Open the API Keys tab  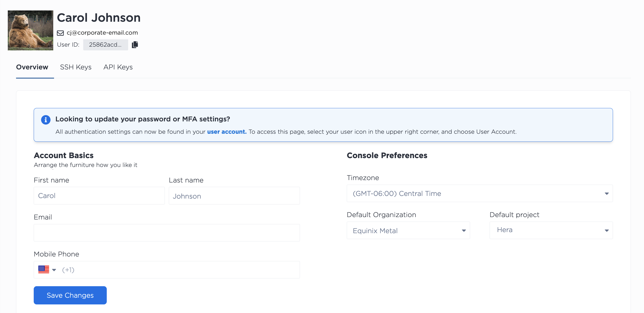(118, 67)
